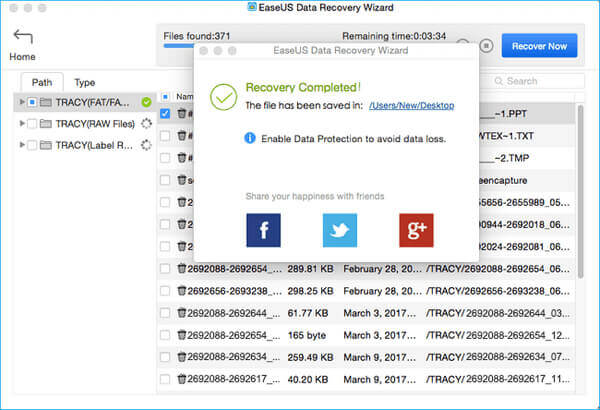Image resolution: width=600 pixels, height=410 pixels.
Task: Switch to the Type tab
Action: 85,82
